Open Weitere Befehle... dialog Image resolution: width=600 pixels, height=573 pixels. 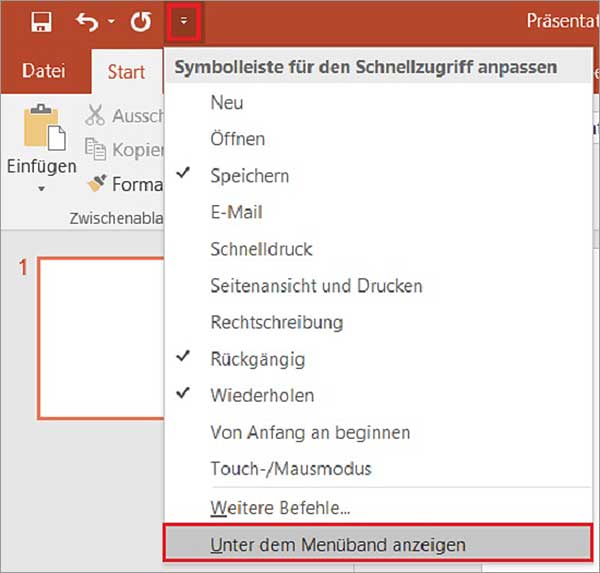click(x=378, y=508)
